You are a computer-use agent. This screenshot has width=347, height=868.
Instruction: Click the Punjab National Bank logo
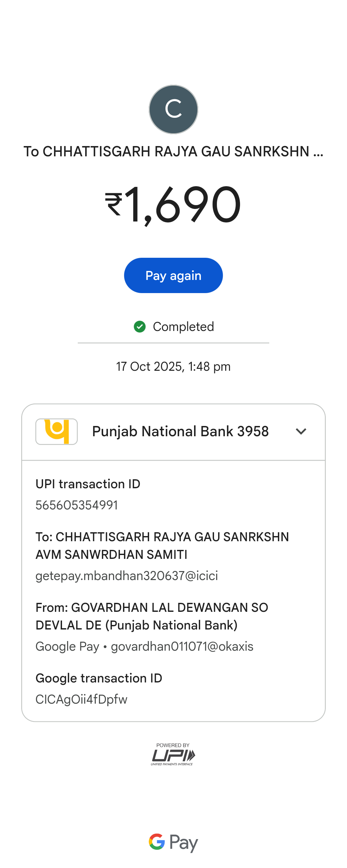click(57, 431)
